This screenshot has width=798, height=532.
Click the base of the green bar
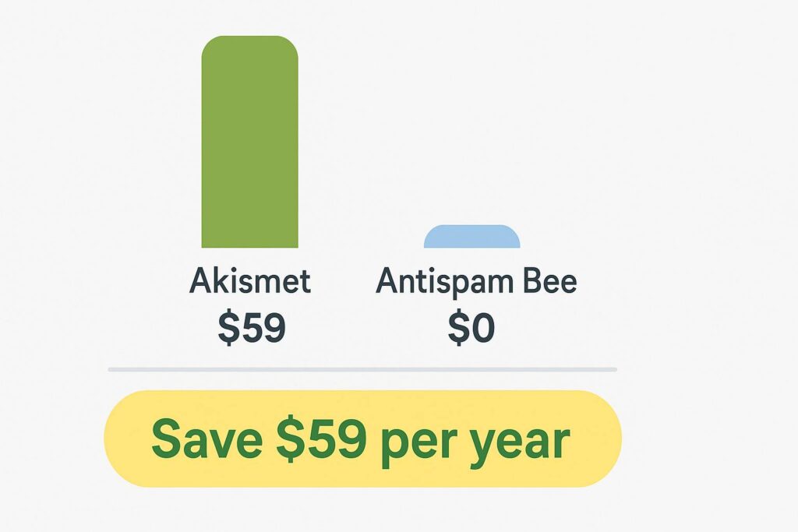(x=249, y=241)
